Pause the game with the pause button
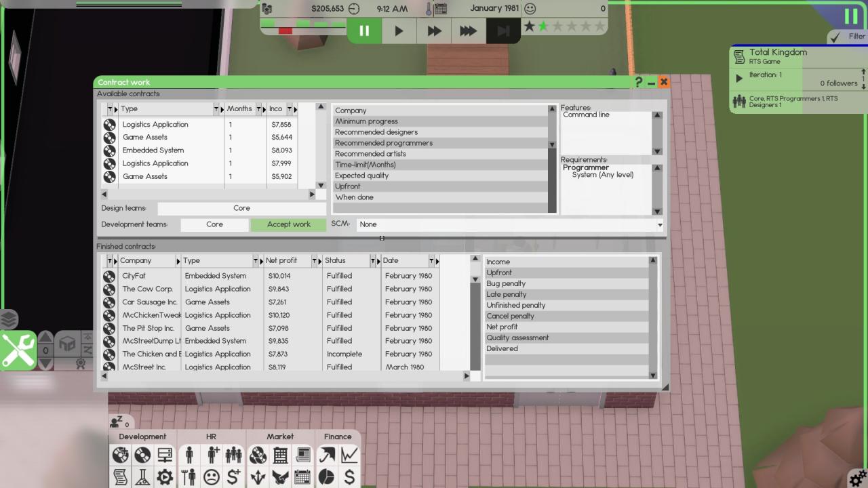Screen dimensions: 868x488 click(x=364, y=30)
